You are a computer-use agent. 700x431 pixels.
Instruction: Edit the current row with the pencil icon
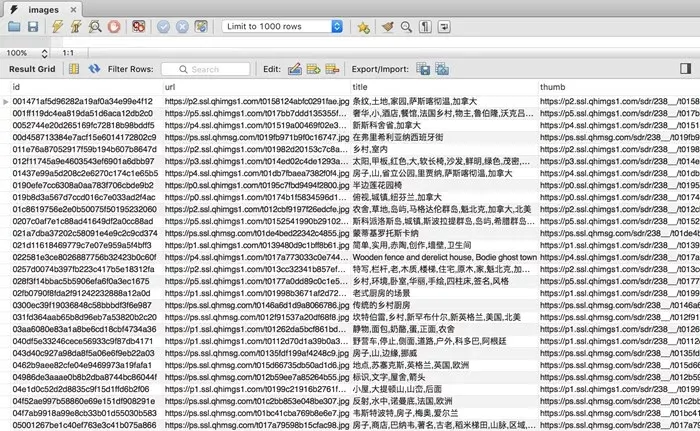(x=295, y=69)
